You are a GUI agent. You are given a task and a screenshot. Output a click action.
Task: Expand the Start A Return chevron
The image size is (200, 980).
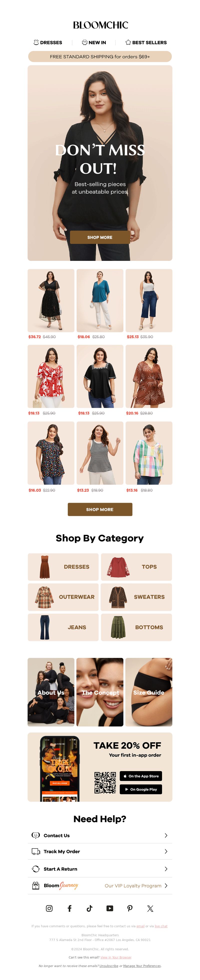[166, 869]
